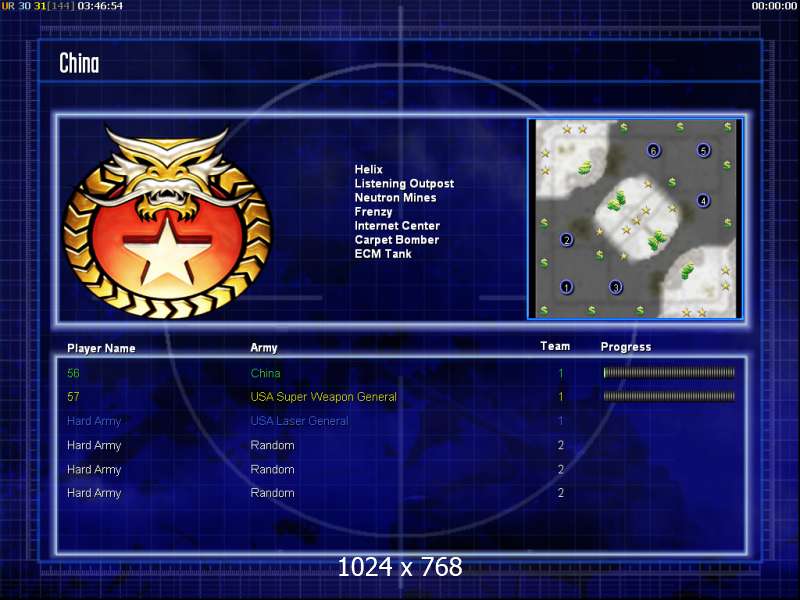The image size is (800, 600).
Task: Click the "Helix" unit name
Action: click(368, 169)
